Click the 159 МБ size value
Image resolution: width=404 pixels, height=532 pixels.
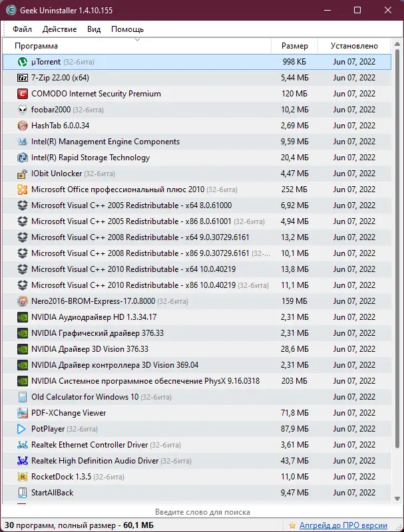click(x=294, y=301)
